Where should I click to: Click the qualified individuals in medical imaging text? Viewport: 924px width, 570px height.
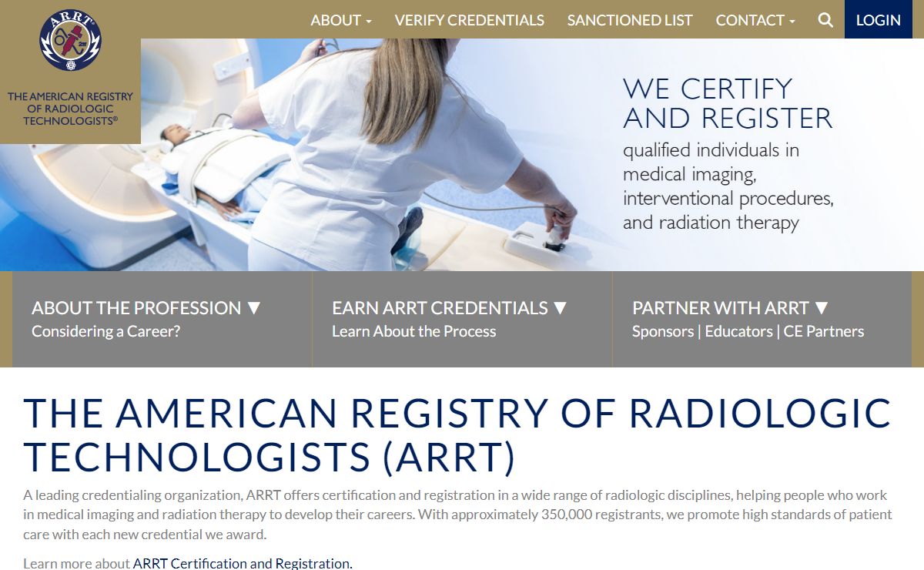pyautogui.click(x=728, y=186)
